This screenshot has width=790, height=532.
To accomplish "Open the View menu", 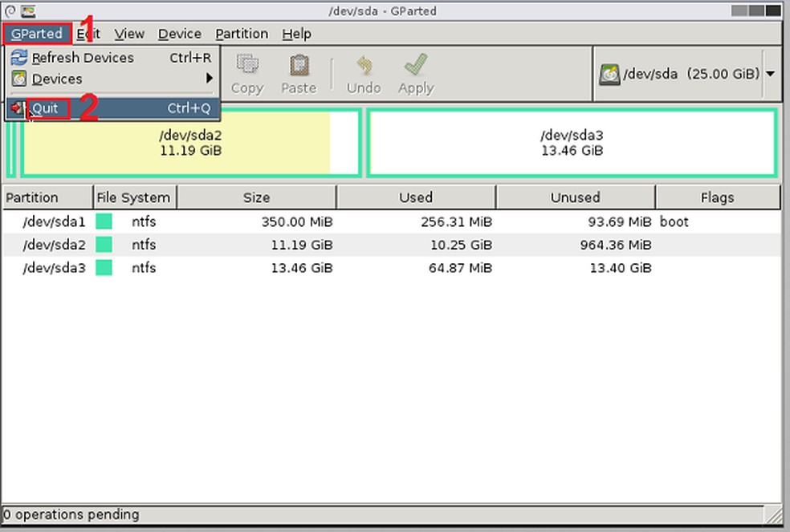I will (x=129, y=34).
